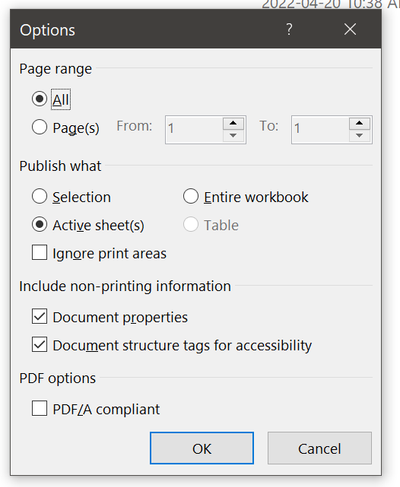The image size is (400, 487).
Task: Decrease the To page spinner value
Action: (359, 135)
